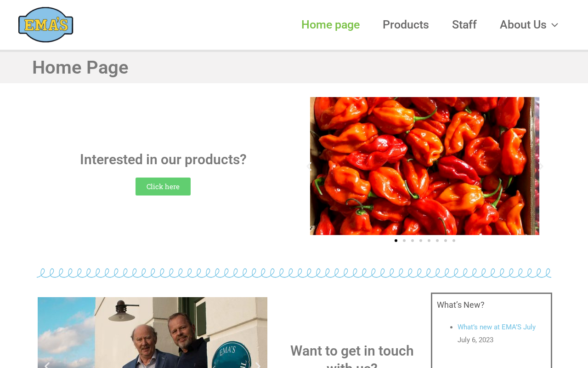Go to the Products menu item
Screen dimensions: 588x368
pyautogui.click(x=406, y=25)
